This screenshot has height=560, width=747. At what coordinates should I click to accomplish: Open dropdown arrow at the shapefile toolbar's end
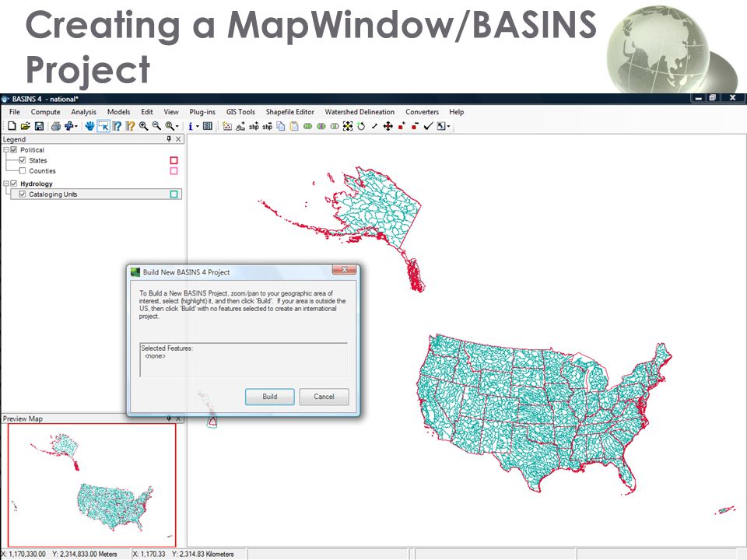pyautogui.click(x=448, y=126)
